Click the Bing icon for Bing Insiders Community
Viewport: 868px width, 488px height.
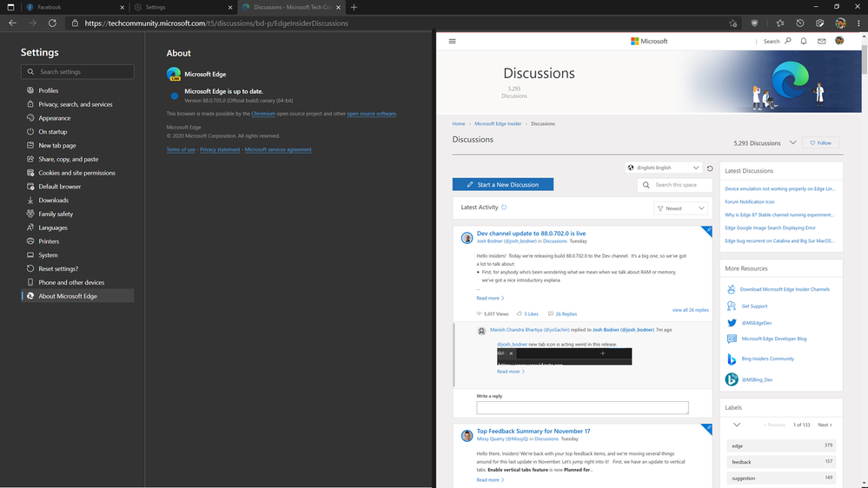[x=732, y=359]
